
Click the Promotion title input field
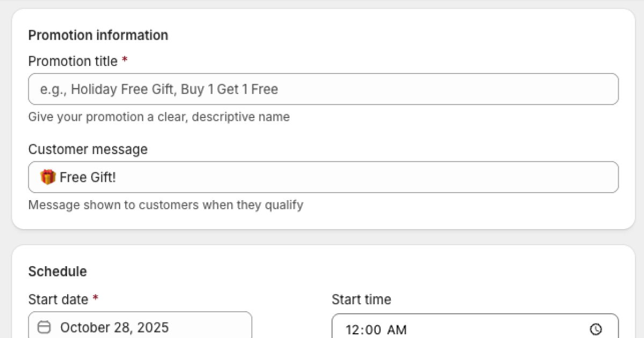[322, 89]
